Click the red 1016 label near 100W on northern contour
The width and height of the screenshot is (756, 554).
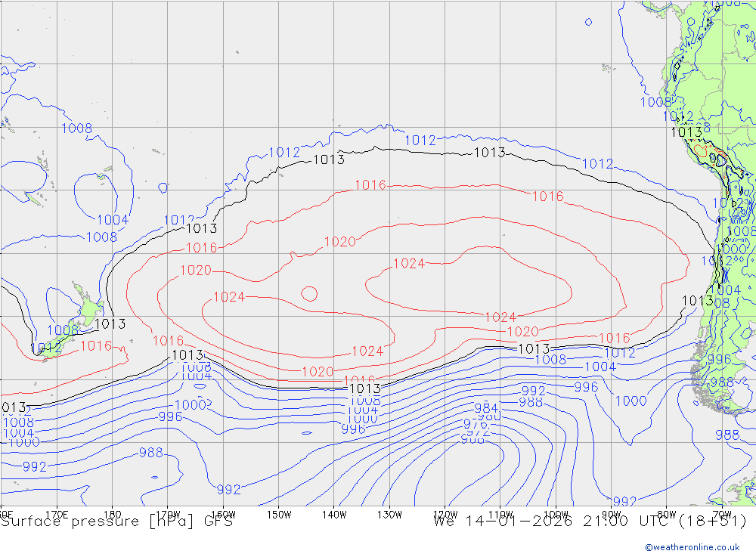pyautogui.click(x=547, y=197)
